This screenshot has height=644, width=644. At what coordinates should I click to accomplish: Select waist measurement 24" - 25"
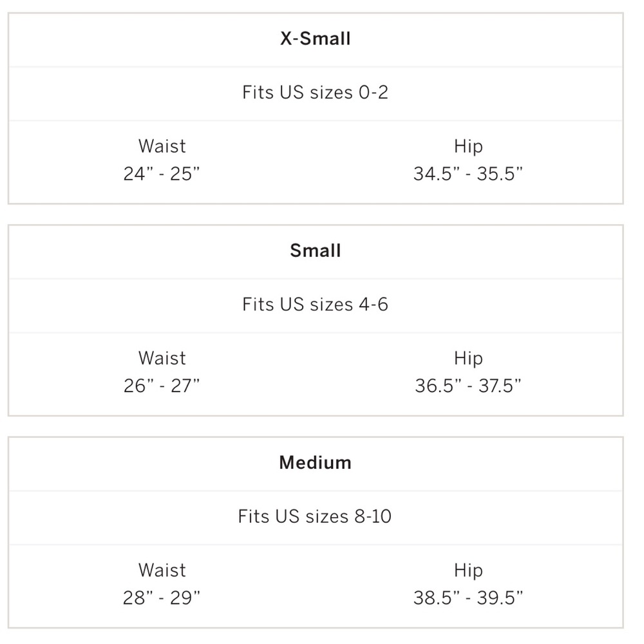162,174
